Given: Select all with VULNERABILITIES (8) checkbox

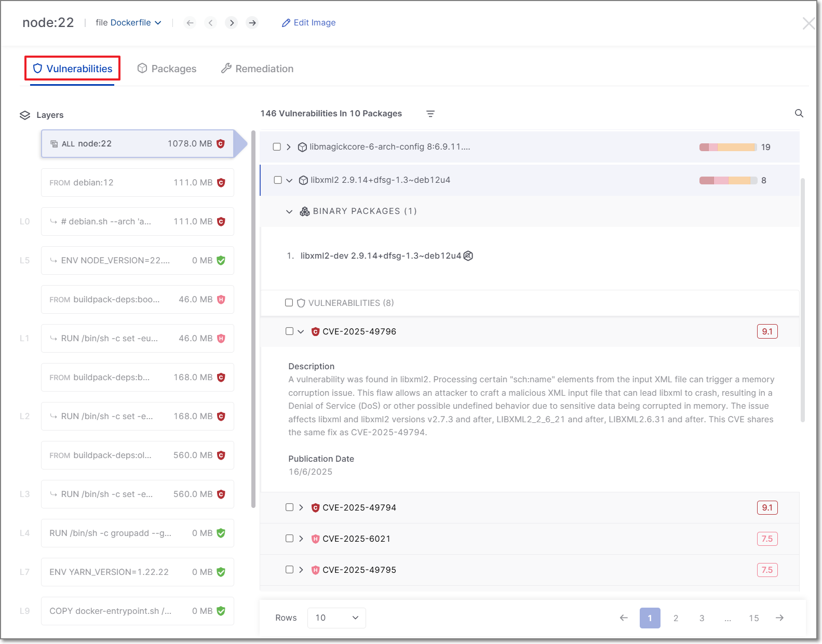Looking at the screenshot, I should point(289,303).
